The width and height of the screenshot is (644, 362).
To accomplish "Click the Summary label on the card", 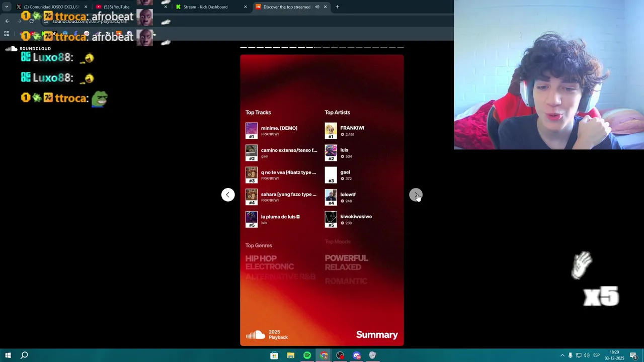I will click(377, 335).
